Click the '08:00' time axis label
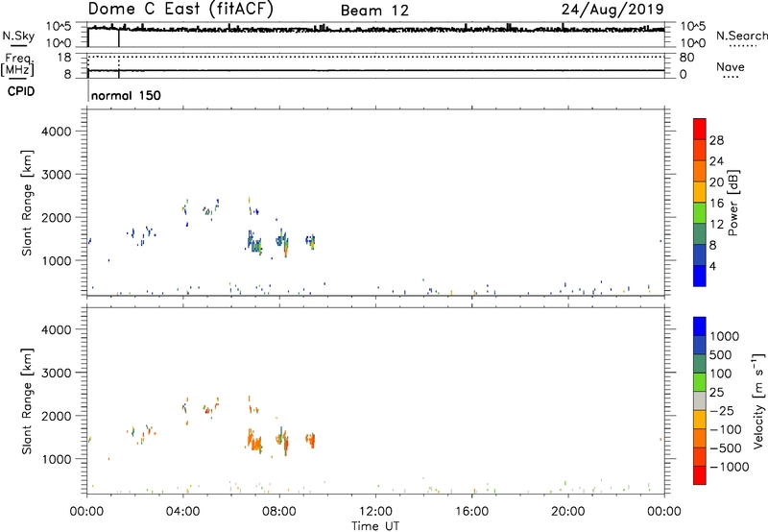768x532 pixels. pos(279,512)
